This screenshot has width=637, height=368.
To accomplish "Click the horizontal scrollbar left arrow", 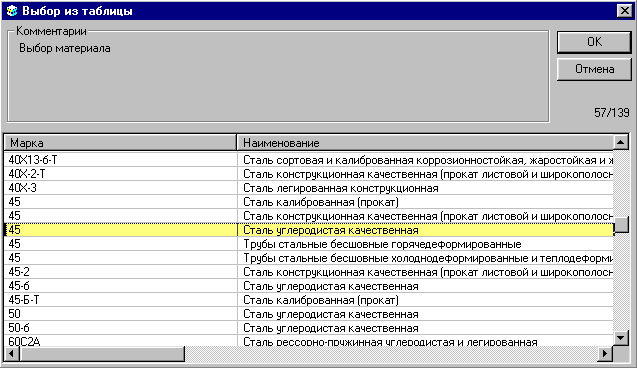I will pos(11,354).
